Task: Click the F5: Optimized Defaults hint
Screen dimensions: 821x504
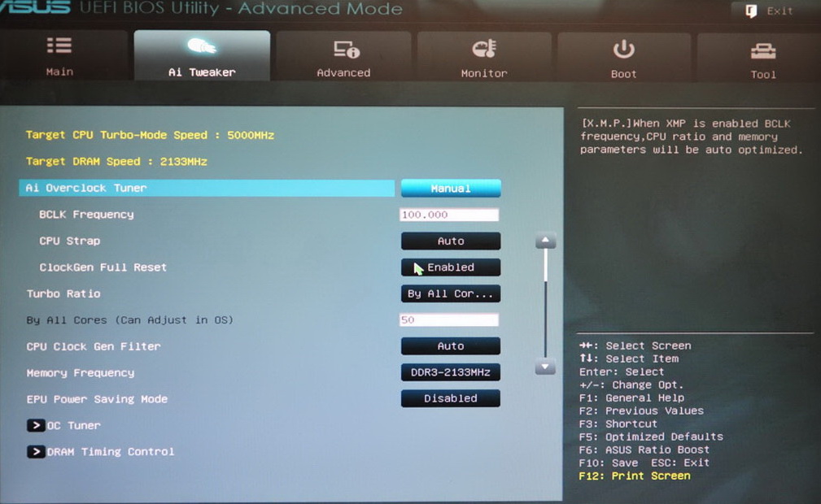Action: [x=651, y=437]
